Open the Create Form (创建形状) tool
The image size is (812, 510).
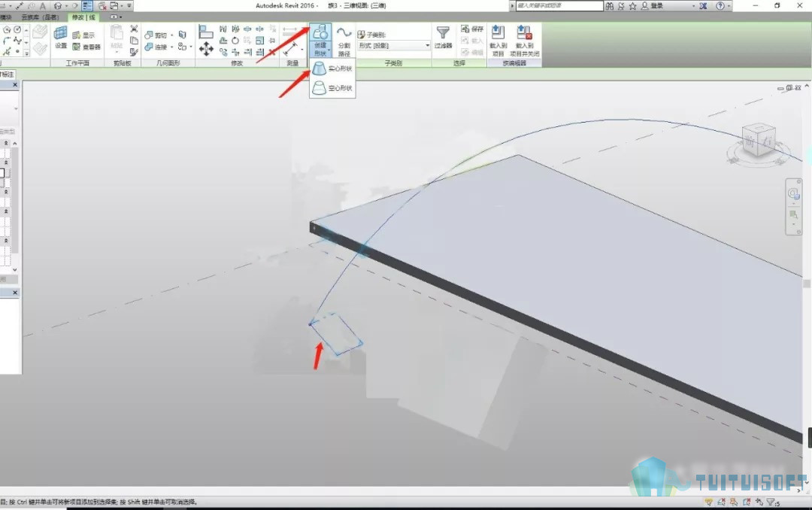320,40
